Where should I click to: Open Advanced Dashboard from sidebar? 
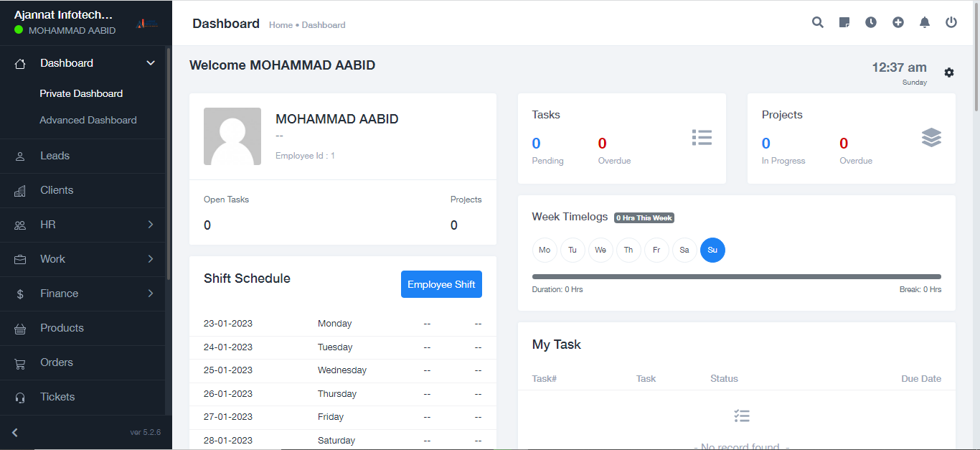tap(88, 120)
